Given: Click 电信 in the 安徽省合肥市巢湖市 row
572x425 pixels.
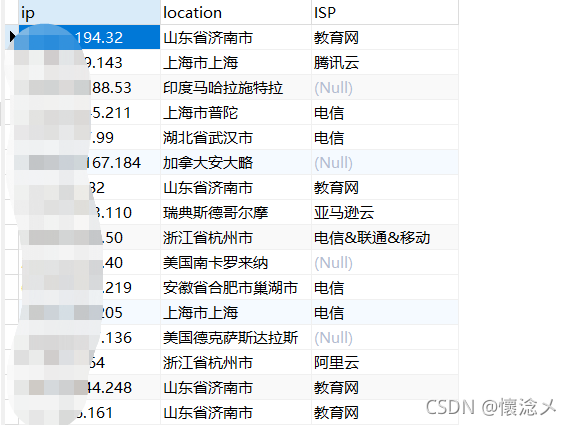Looking at the screenshot, I should point(329,287).
